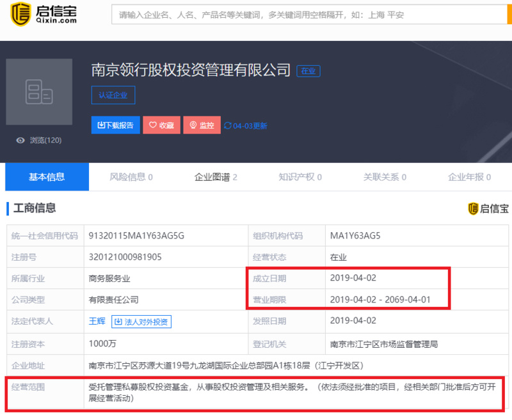
Task: Click the 认证企业 badge button
Action: [113, 95]
